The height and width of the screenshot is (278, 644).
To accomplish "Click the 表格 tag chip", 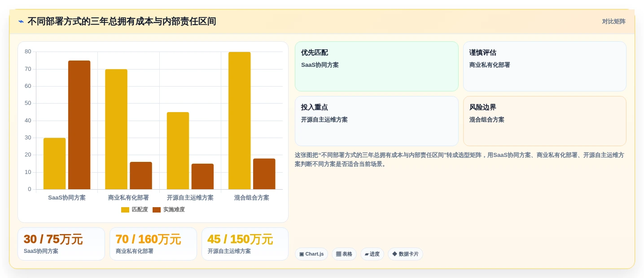I will click(x=344, y=254).
